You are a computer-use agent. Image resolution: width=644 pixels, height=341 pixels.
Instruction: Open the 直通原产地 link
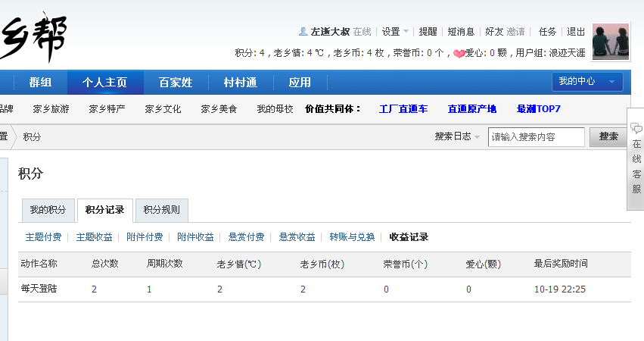(472, 109)
